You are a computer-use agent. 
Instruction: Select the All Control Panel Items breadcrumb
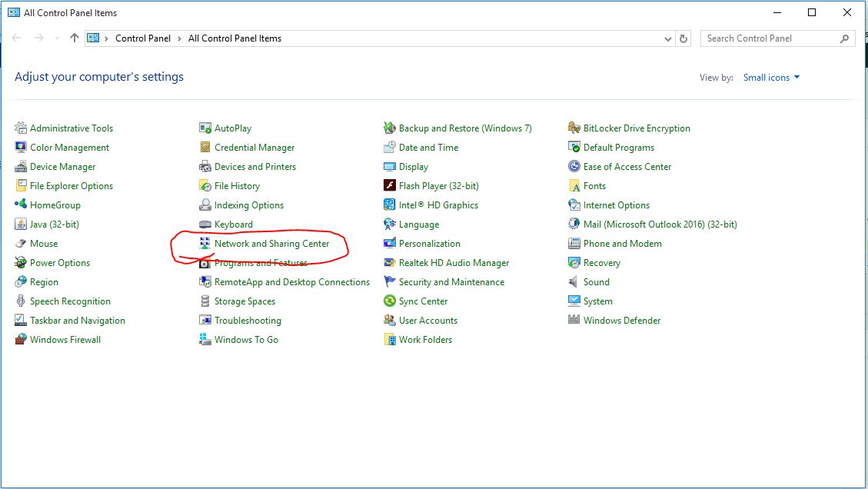point(234,38)
